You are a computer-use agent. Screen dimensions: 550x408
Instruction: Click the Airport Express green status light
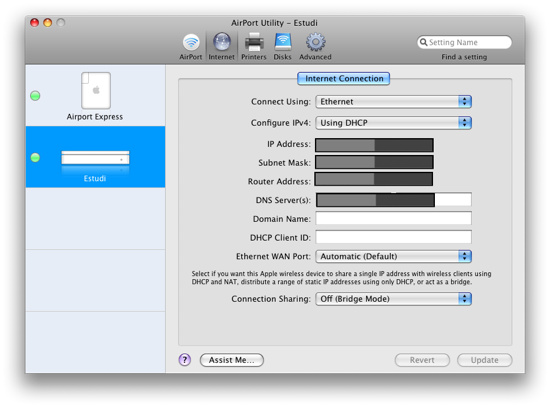(35, 95)
